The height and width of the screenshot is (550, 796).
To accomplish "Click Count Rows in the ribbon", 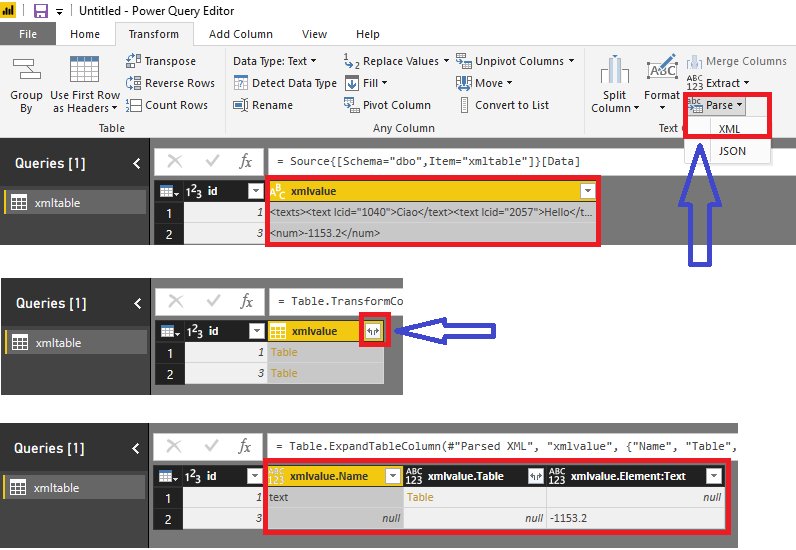I will tap(167, 105).
